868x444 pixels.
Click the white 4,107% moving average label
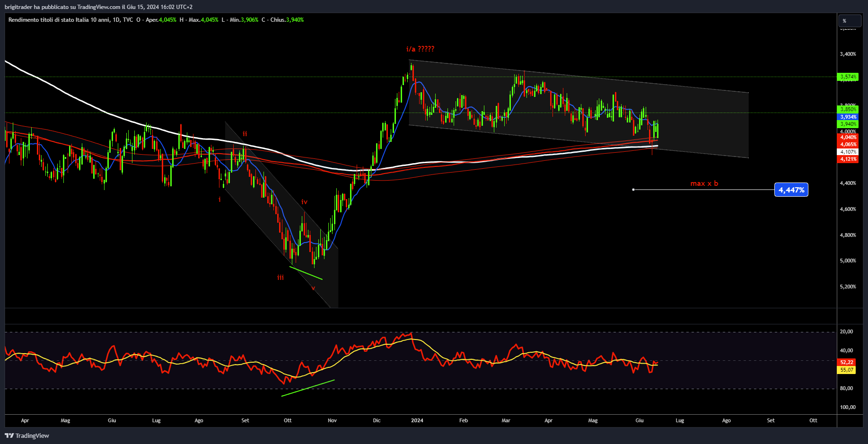pos(848,152)
